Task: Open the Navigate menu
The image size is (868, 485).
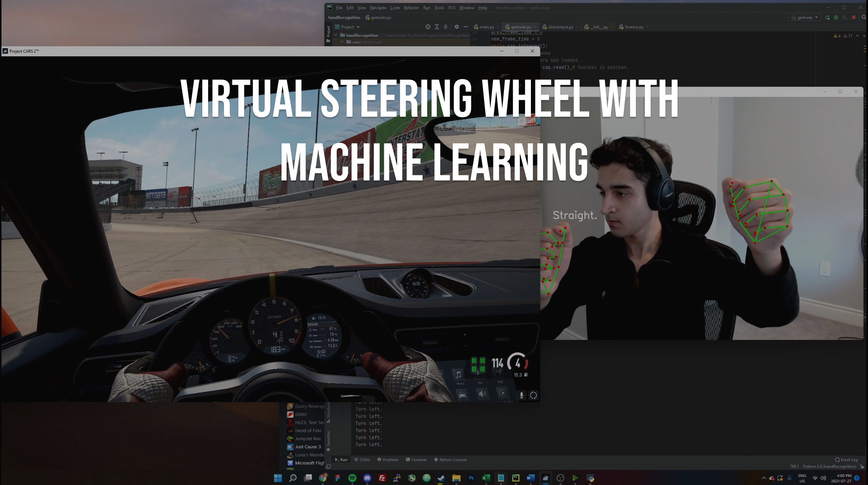Action: [x=378, y=8]
